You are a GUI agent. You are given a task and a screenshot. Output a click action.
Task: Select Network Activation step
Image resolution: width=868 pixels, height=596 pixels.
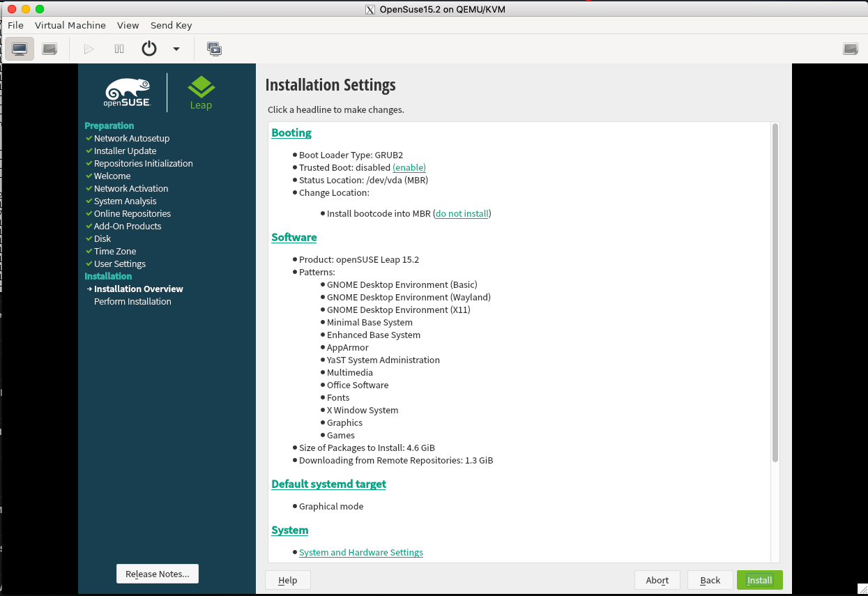(131, 188)
